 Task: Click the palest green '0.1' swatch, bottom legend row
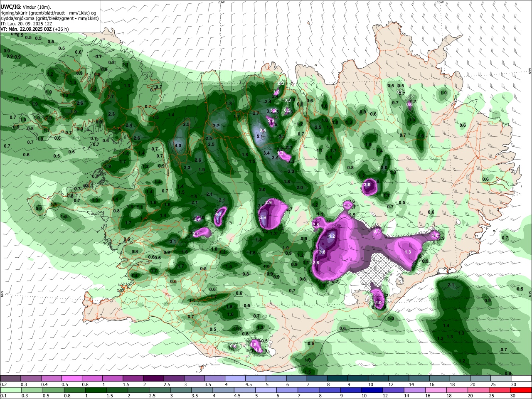10,390
